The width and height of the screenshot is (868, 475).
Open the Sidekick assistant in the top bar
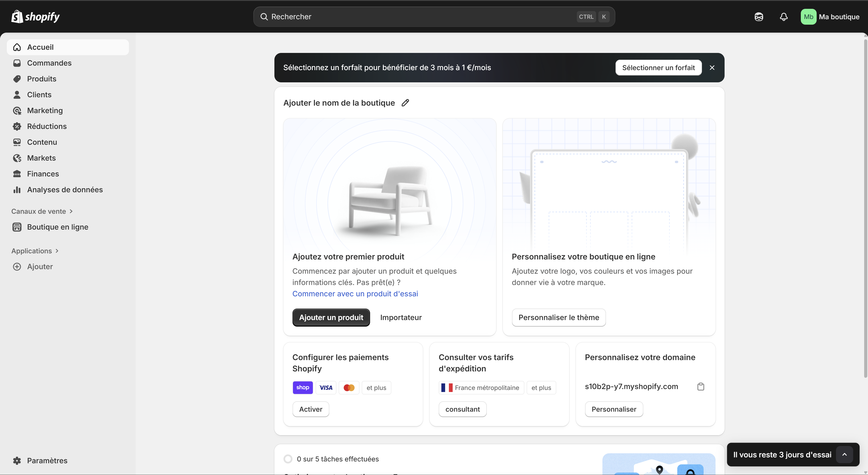click(759, 17)
